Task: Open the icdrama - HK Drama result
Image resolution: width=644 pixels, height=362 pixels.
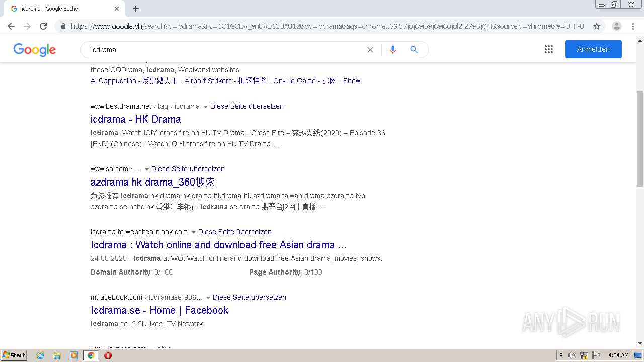Action: click(x=136, y=119)
